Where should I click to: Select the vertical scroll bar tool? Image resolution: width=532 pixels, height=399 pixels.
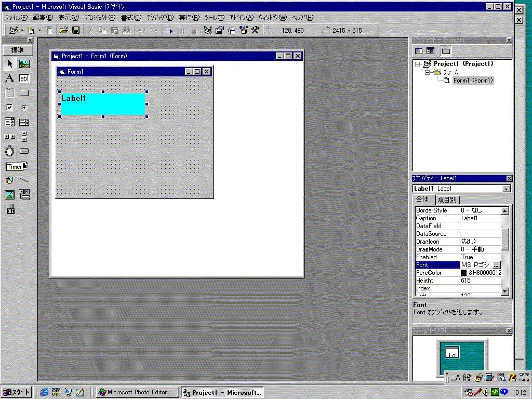(x=24, y=137)
